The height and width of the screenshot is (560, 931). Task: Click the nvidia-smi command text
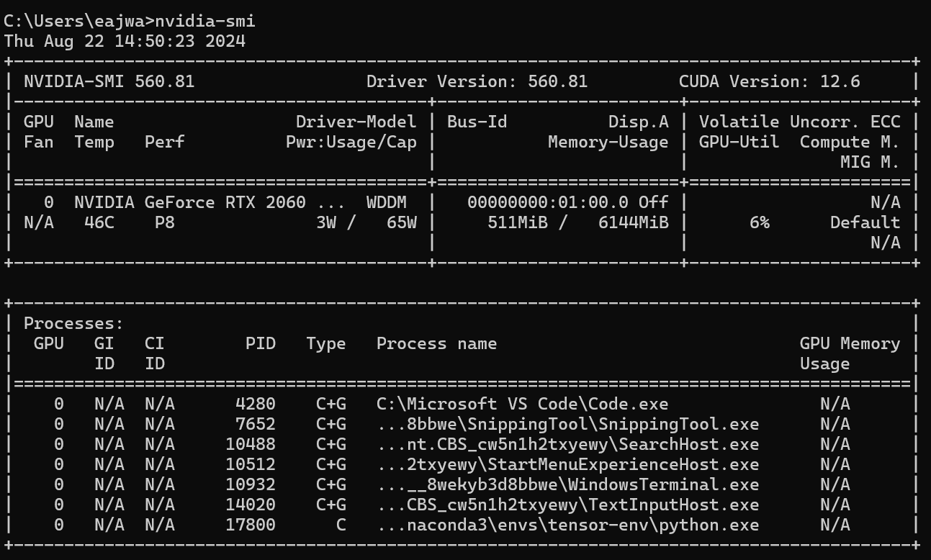click(205, 21)
